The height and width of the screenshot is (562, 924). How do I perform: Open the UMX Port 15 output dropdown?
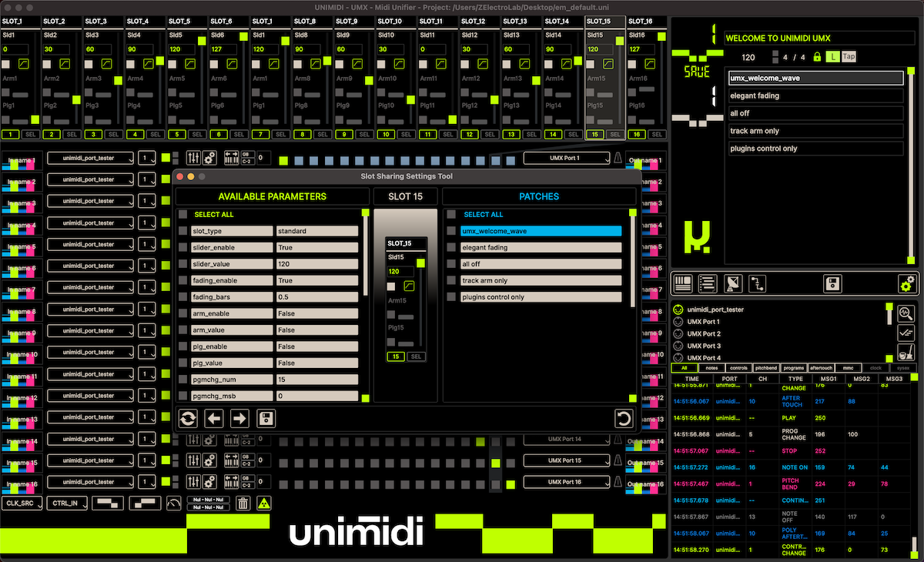(x=566, y=460)
